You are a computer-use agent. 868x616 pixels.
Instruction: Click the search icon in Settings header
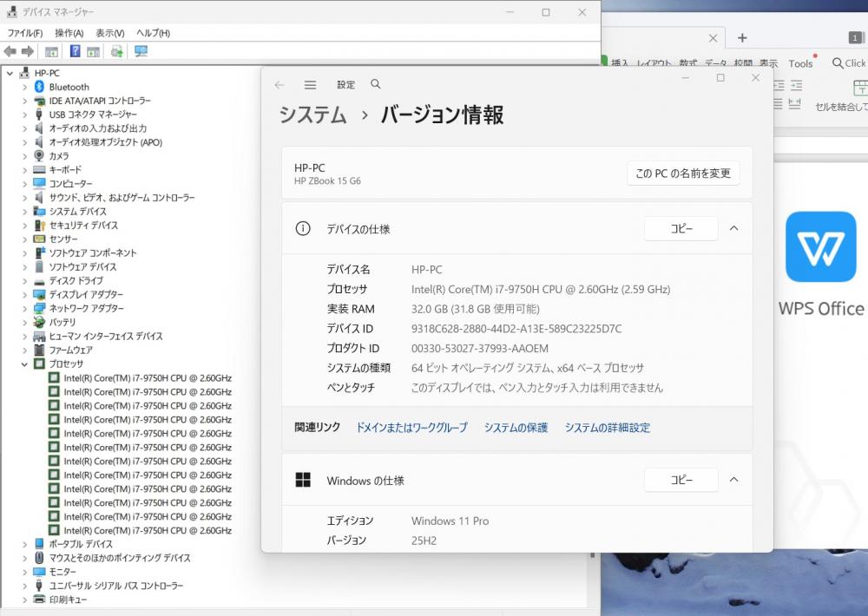pos(375,84)
